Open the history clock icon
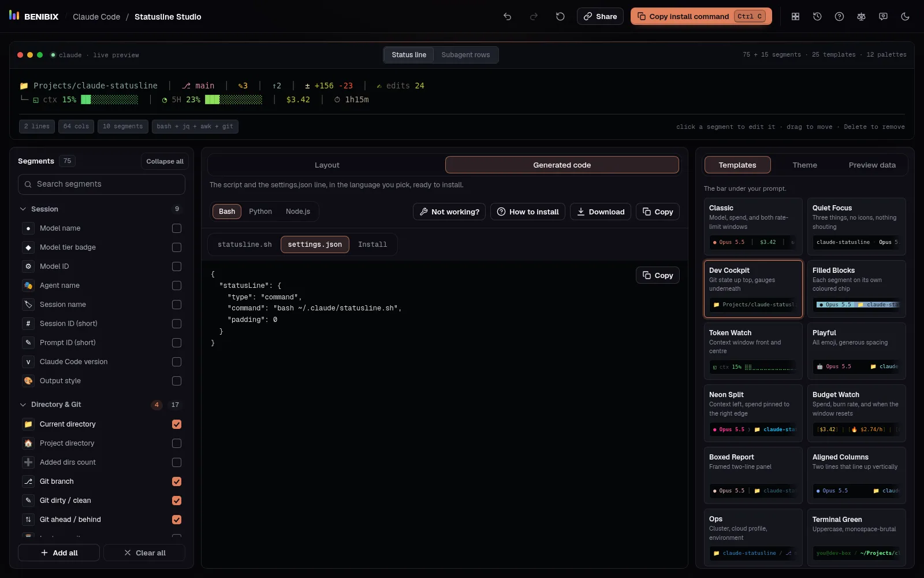 [817, 17]
